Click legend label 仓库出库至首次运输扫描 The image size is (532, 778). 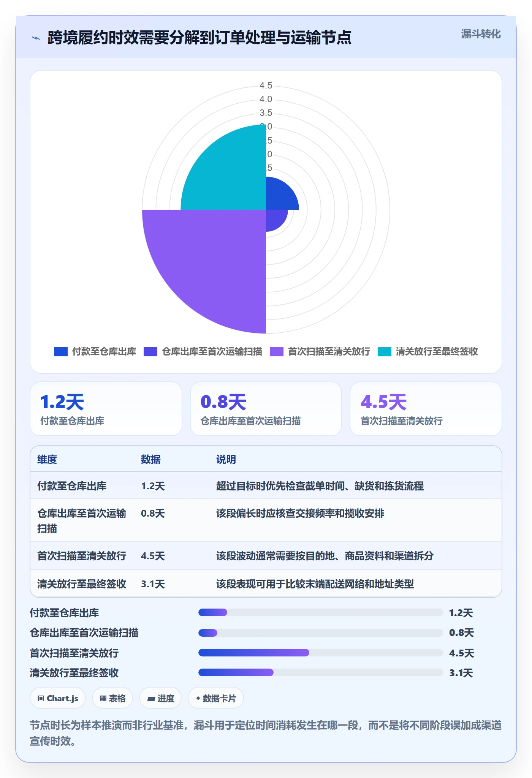coord(212,352)
